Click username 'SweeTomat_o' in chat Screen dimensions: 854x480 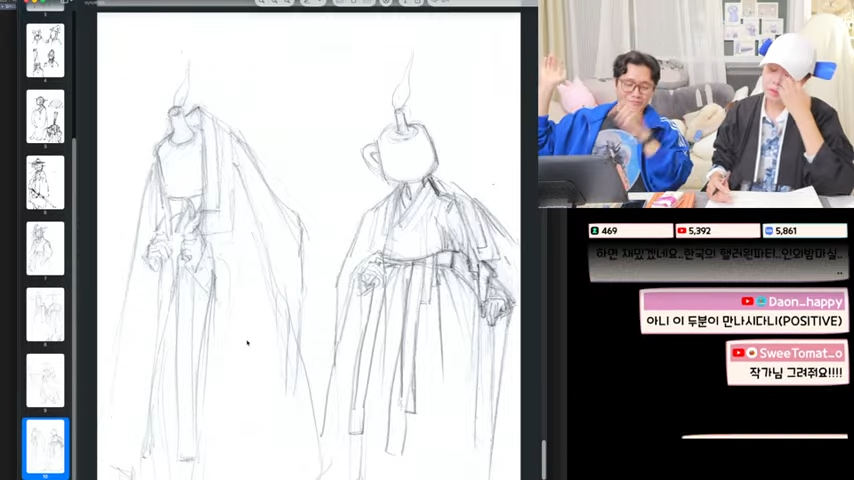coord(801,354)
